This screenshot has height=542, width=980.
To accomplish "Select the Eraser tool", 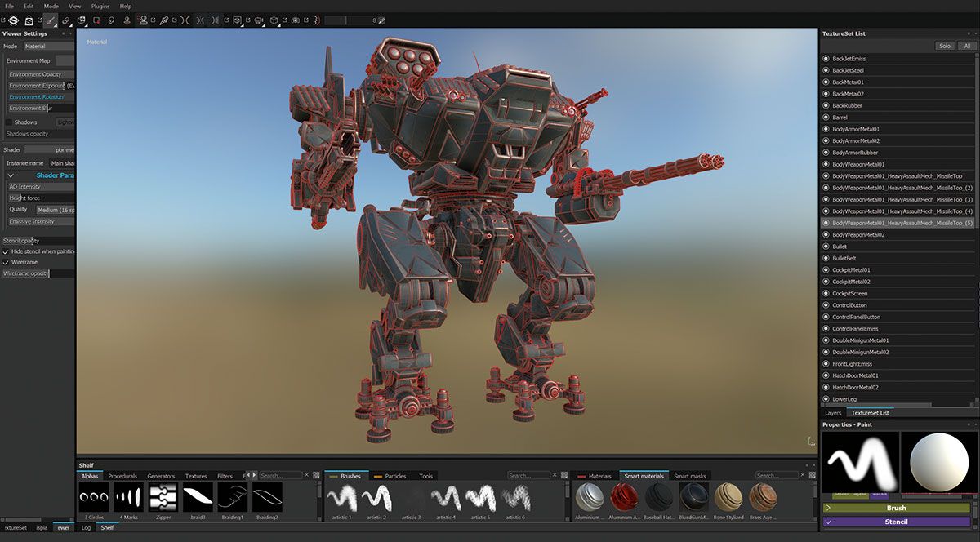I will (65, 20).
